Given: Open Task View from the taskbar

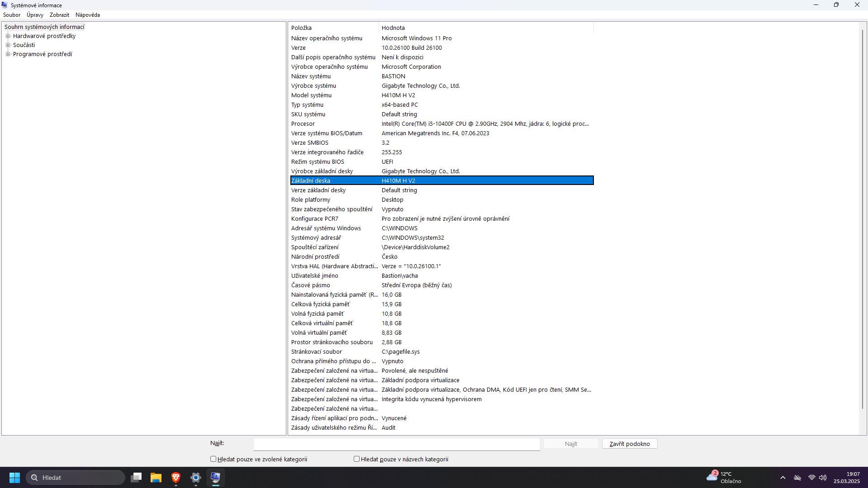Looking at the screenshot, I should click(136, 478).
